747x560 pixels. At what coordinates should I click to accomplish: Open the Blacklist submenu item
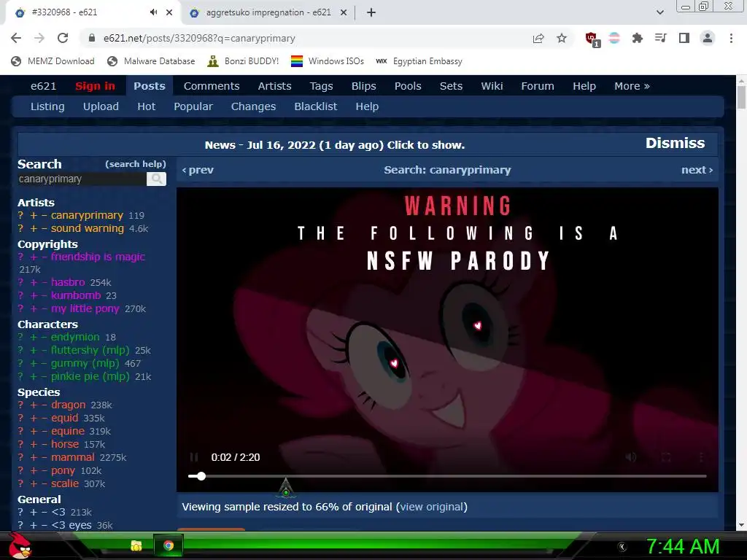coord(315,106)
